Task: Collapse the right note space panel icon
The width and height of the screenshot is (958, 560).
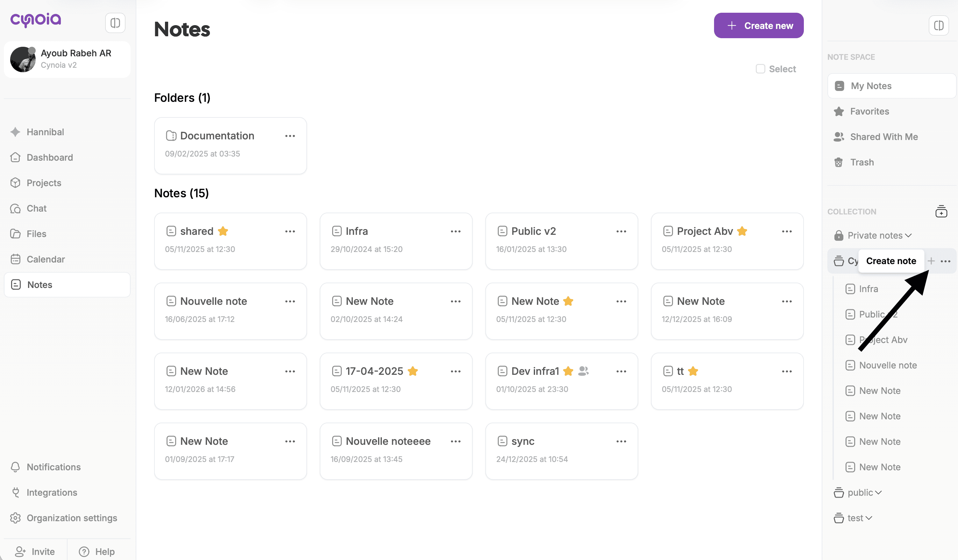Action: pos(939,25)
